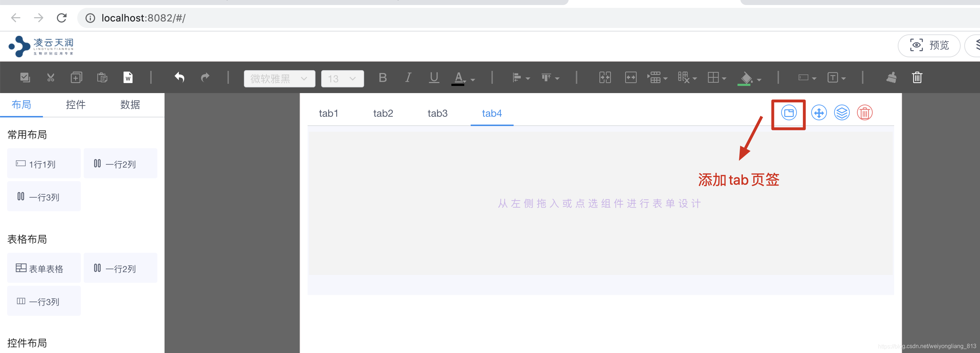Open the 微软雅黑 font family dropdown

(279, 79)
